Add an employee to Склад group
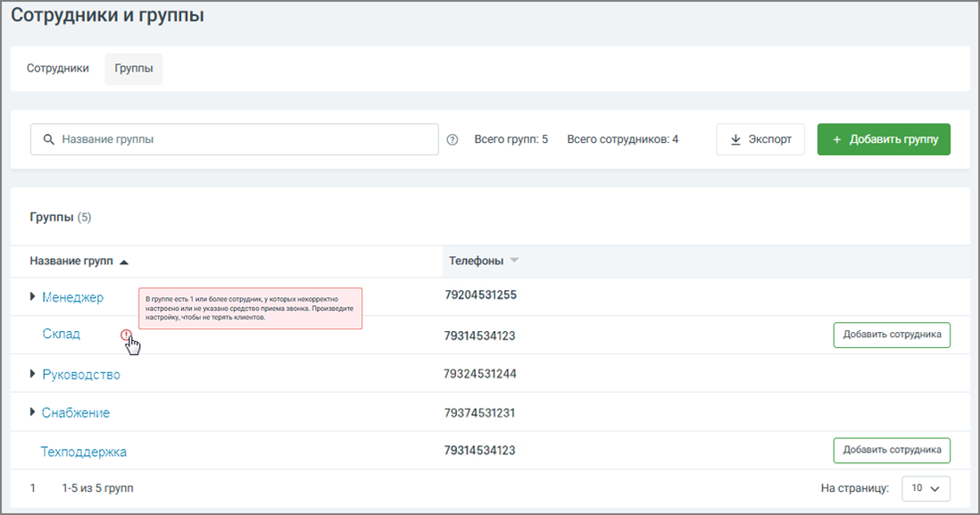980x515 pixels. pos(892,335)
